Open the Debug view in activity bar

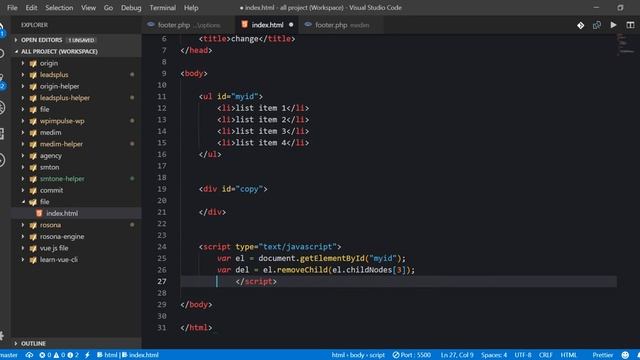pyautogui.click(x=2, y=107)
